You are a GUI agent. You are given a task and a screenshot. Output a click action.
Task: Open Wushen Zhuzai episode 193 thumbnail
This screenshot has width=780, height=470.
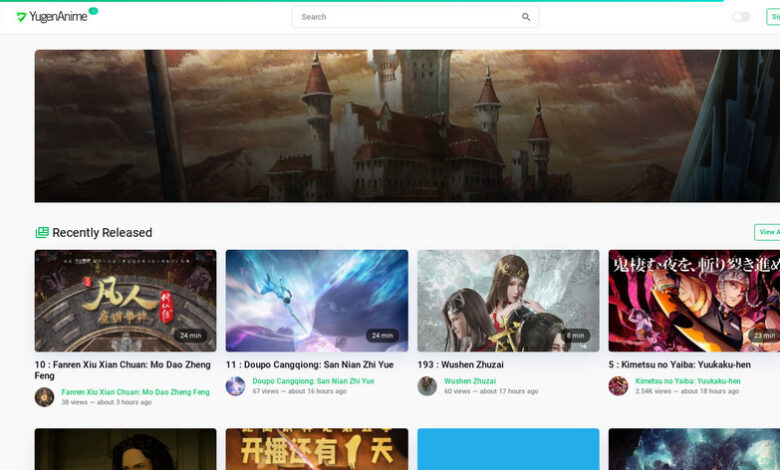pos(508,301)
